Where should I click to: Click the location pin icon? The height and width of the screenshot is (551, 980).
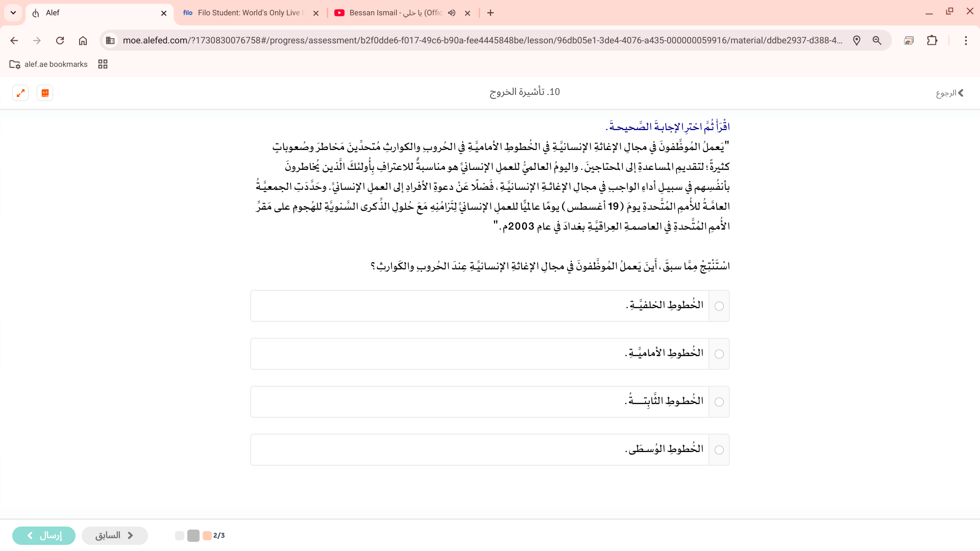[x=856, y=40]
